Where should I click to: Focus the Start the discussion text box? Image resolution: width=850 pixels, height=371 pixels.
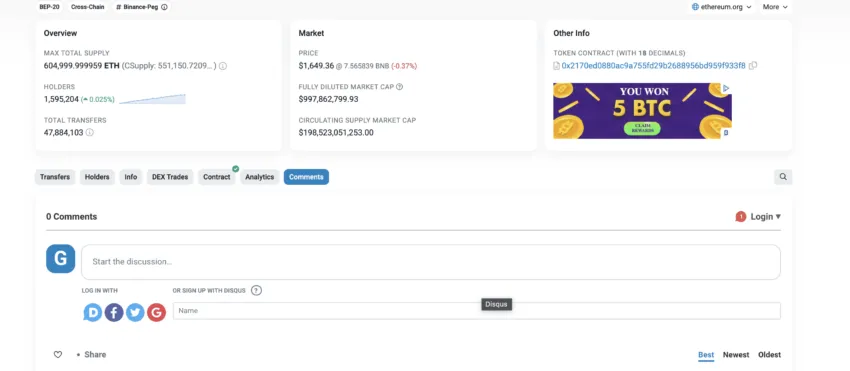[431, 262]
